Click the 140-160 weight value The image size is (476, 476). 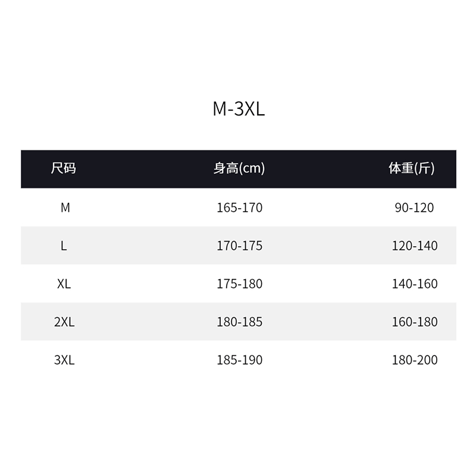415,284
